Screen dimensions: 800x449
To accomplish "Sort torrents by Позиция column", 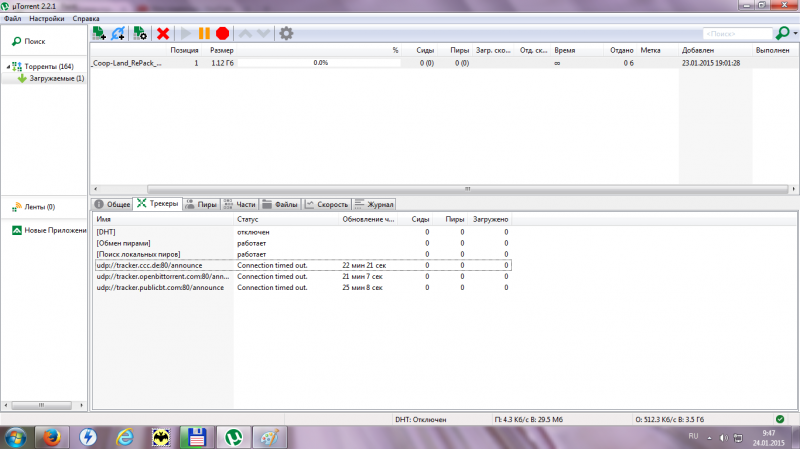I will pyautogui.click(x=184, y=50).
